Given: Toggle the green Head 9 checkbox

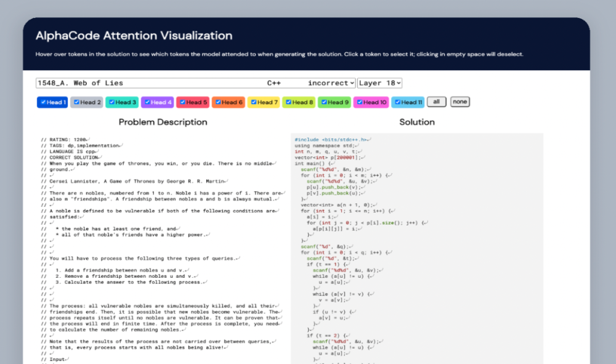Looking at the screenshot, I should click(323, 102).
